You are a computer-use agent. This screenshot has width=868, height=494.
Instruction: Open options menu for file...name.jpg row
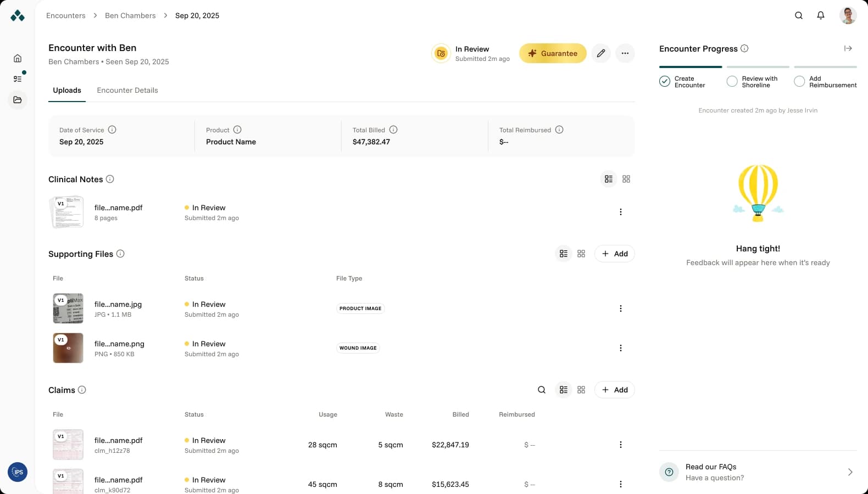(621, 308)
